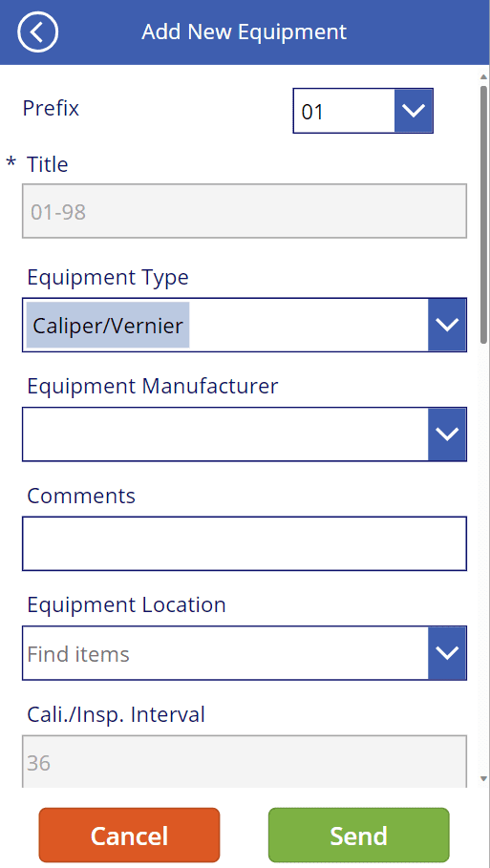The image size is (490, 868).
Task: Click the Cancel button
Action: coord(129,835)
